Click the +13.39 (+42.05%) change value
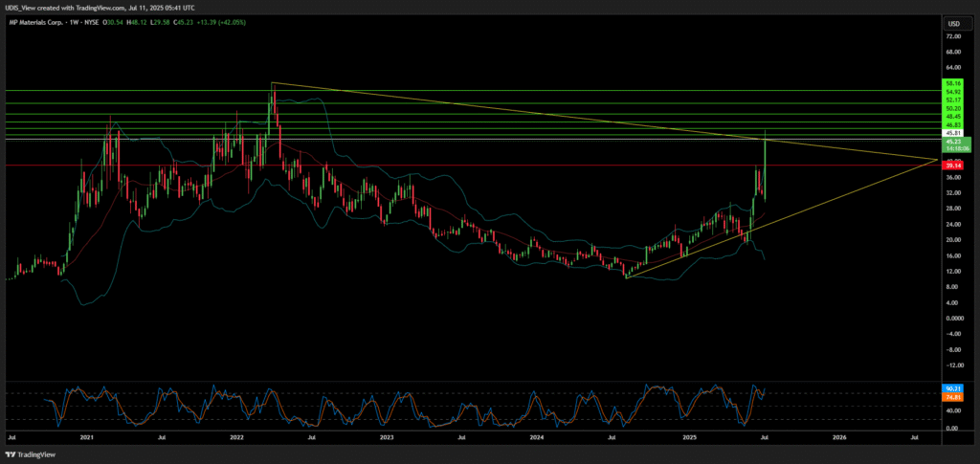 (x=223, y=22)
